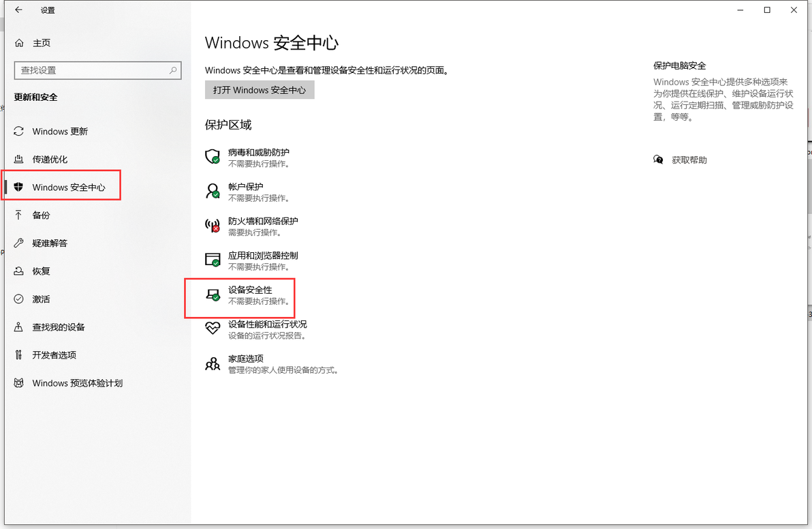Screen dimensions: 812x529
Task: Open the 备份 settings page
Action: (x=41, y=215)
